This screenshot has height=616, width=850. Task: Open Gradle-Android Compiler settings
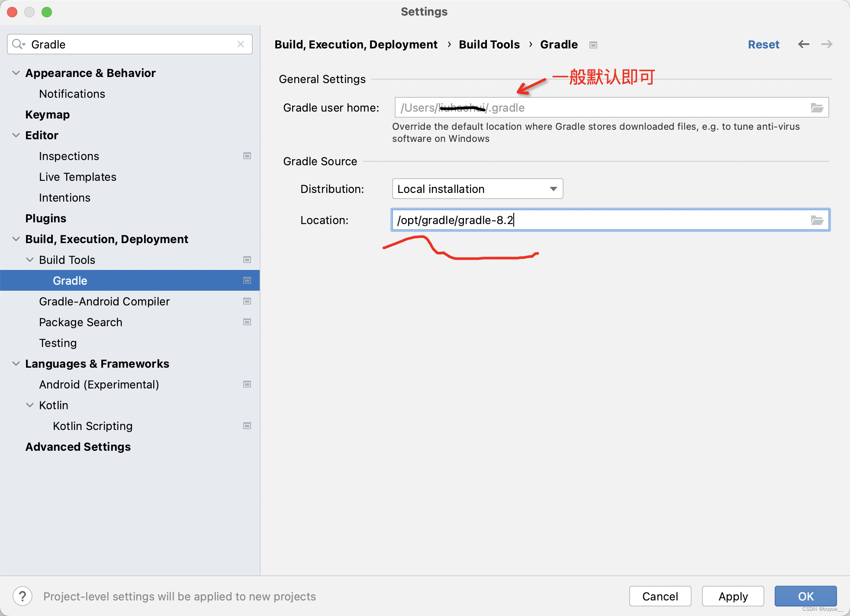click(x=104, y=302)
